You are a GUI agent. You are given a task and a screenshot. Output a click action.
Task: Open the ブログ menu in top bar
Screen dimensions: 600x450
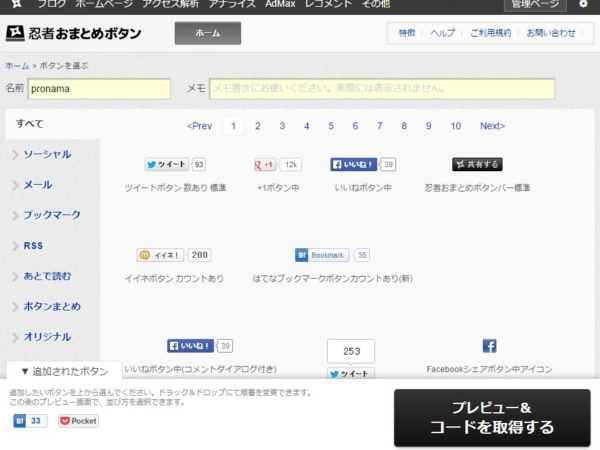[52, 4]
